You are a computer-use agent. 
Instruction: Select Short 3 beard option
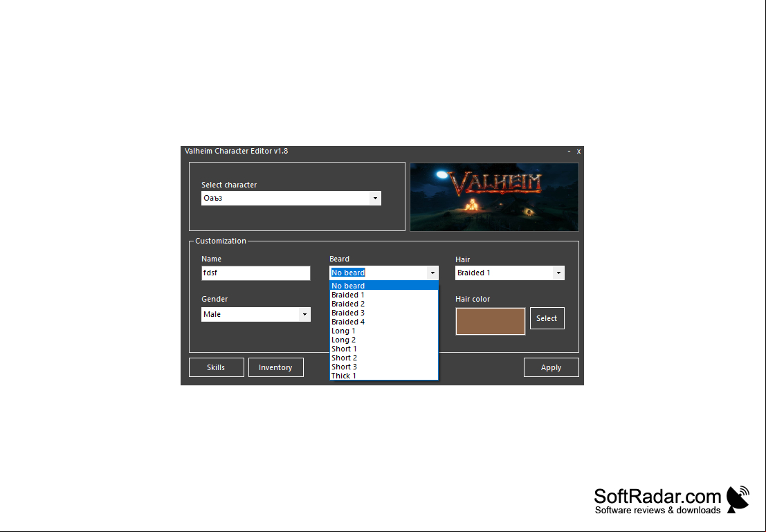click(384, 367)
